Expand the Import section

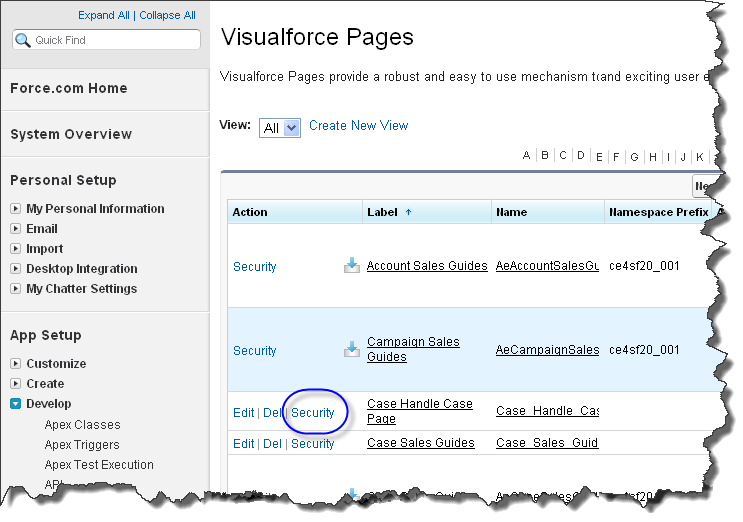[x=16, y=248]
